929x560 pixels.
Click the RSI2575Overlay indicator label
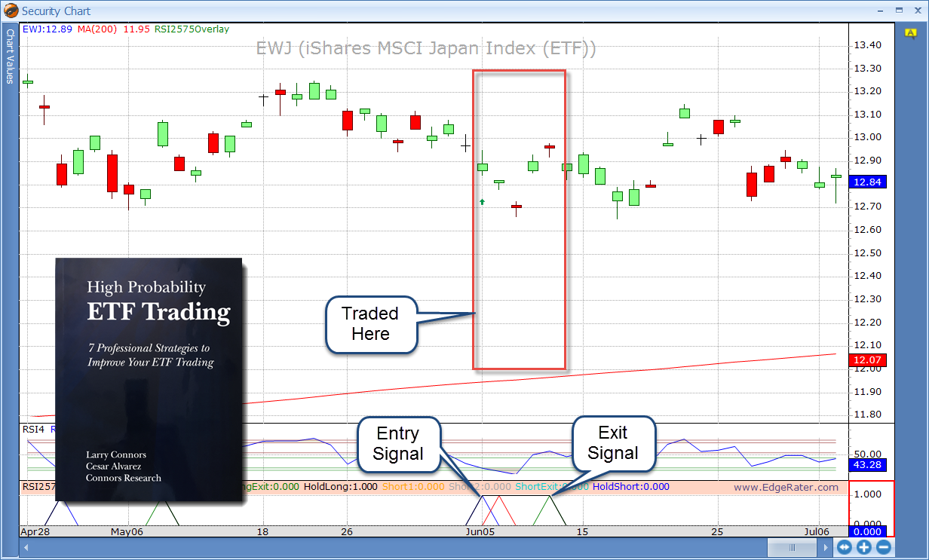pyautogui.click(x=192, y=29)
